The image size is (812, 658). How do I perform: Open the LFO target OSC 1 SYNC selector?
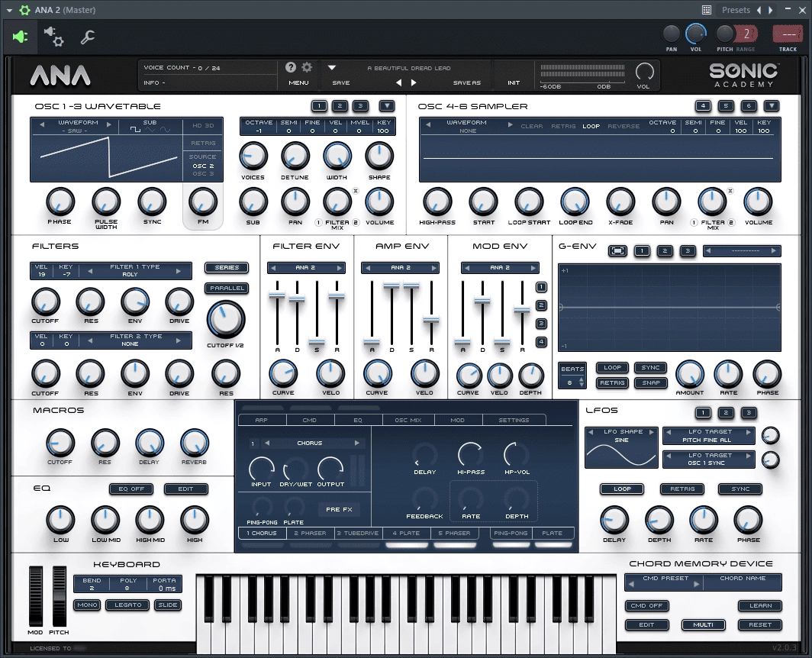pos(709,459)
